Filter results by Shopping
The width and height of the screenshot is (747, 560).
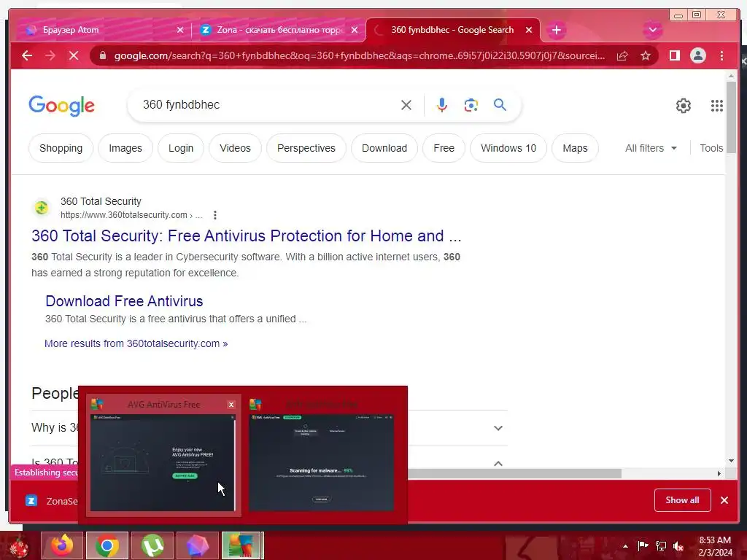tap(61, 148)
